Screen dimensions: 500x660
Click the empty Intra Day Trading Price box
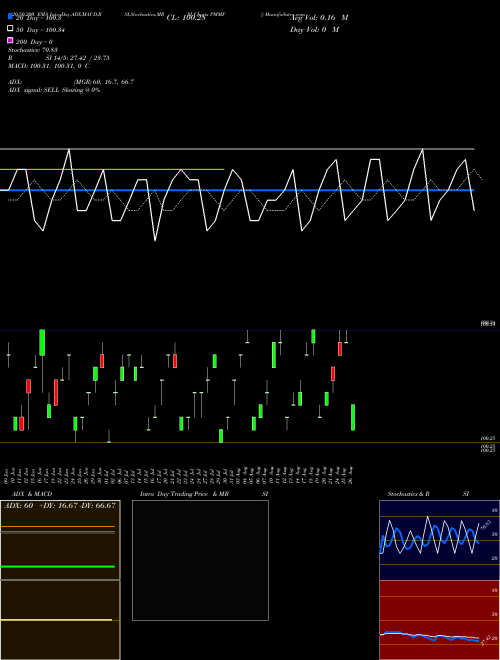click(x=200, y=560)
